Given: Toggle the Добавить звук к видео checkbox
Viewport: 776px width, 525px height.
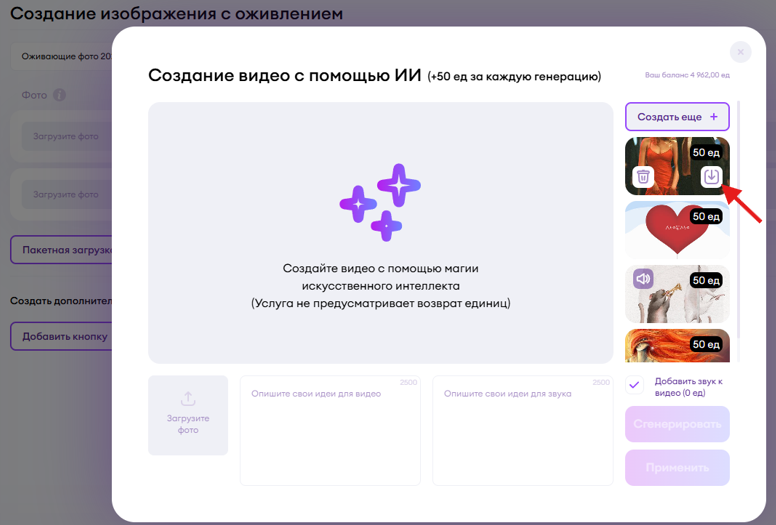Looking at the screenshot, I should tap(635, 386).
